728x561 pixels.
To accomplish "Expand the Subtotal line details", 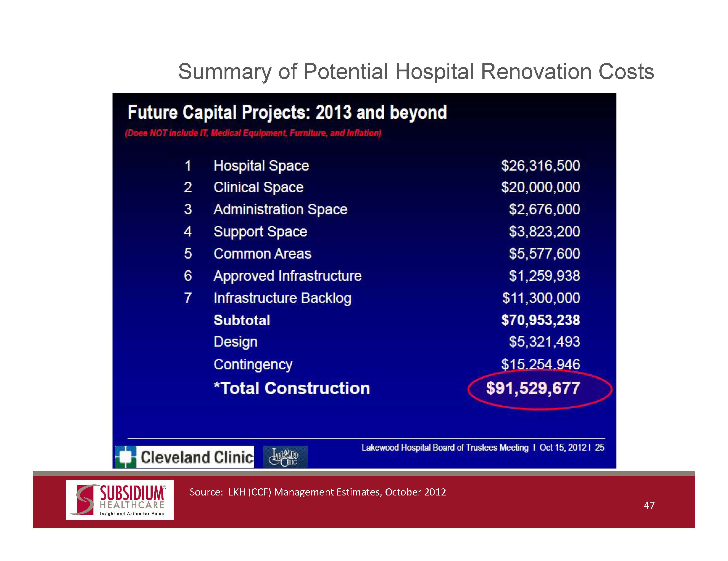I will coord(242,320).
